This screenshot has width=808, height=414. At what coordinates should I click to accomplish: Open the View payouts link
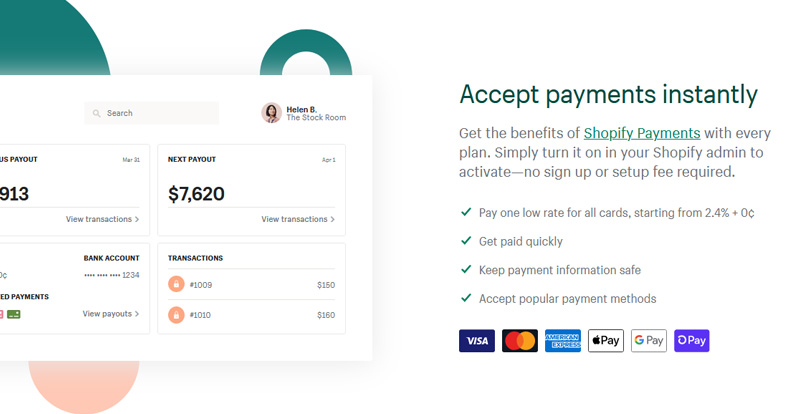[111, 314]
